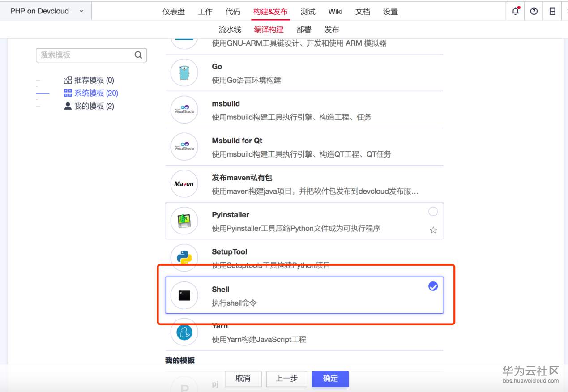The width and height of the screenshot is (568, 392).
Task: Select the Yarn build template icon
Action: coord(184,332)
